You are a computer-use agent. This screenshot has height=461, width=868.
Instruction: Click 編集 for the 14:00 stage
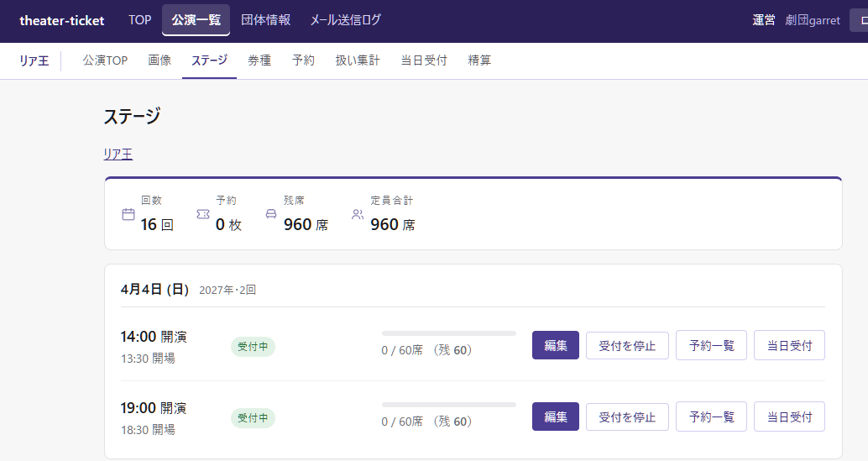556,345
